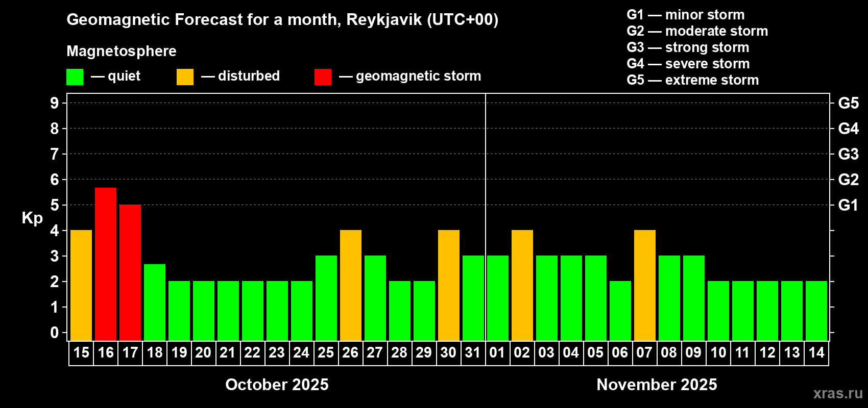
Task: Click the orange bar for October 30
Action: [449, 286]
